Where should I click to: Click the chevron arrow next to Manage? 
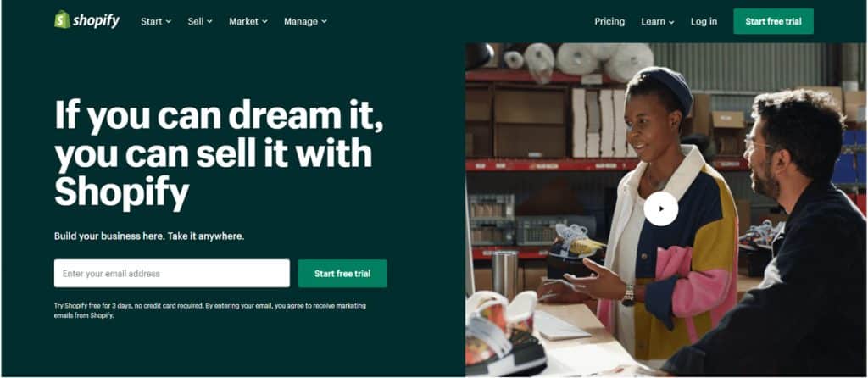(325, 21)
